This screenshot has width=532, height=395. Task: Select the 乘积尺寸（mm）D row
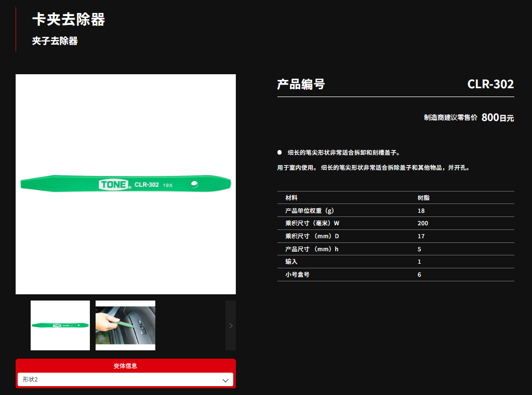(395, 236)
